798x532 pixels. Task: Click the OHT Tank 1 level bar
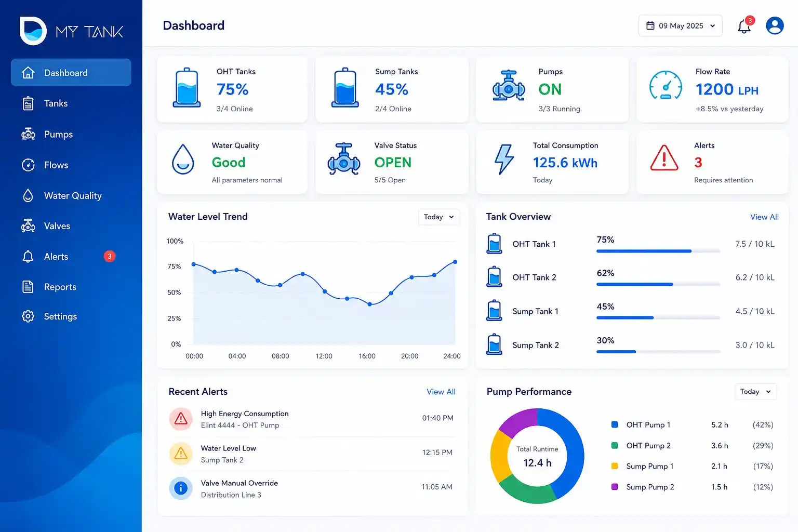(658, 251)
